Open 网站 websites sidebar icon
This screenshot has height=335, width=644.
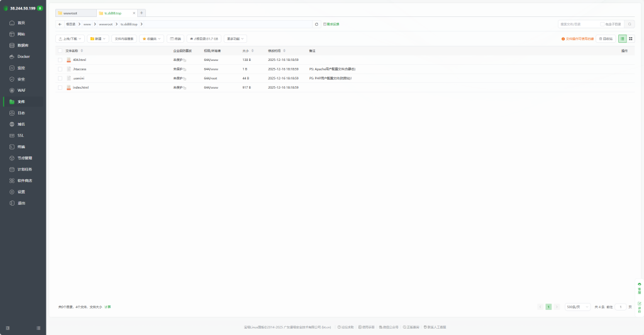pos(12,34)
